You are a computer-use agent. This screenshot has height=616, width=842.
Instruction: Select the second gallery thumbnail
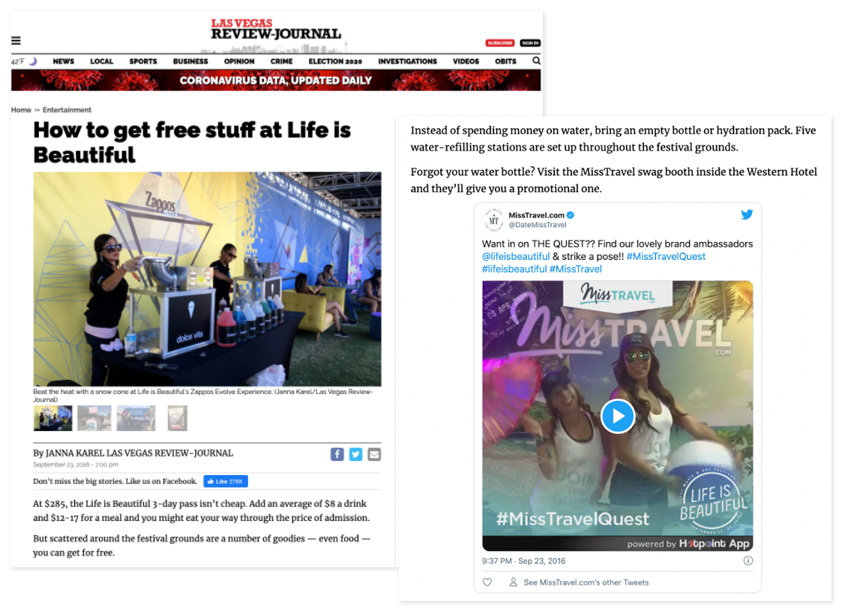click(94, 418)
